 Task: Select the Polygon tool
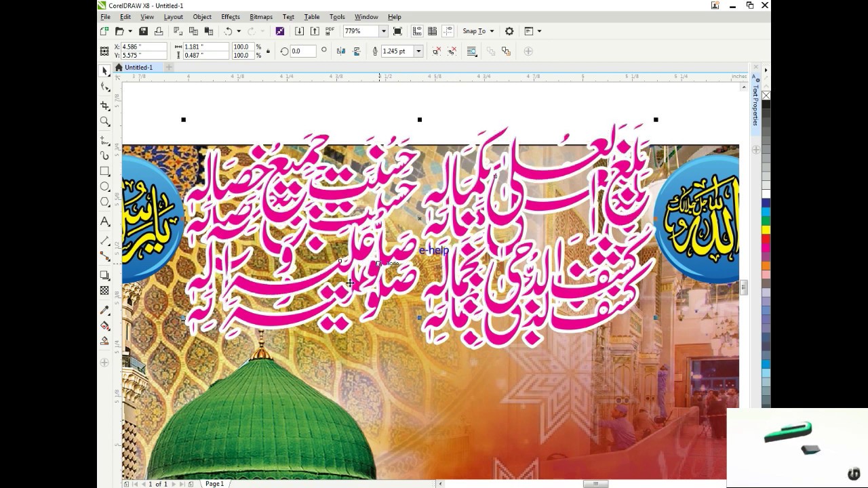tap(105, 202)
